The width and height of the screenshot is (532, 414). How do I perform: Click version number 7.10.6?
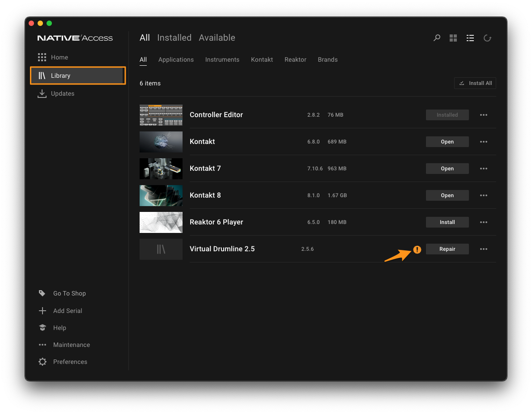tap(315, 169)
